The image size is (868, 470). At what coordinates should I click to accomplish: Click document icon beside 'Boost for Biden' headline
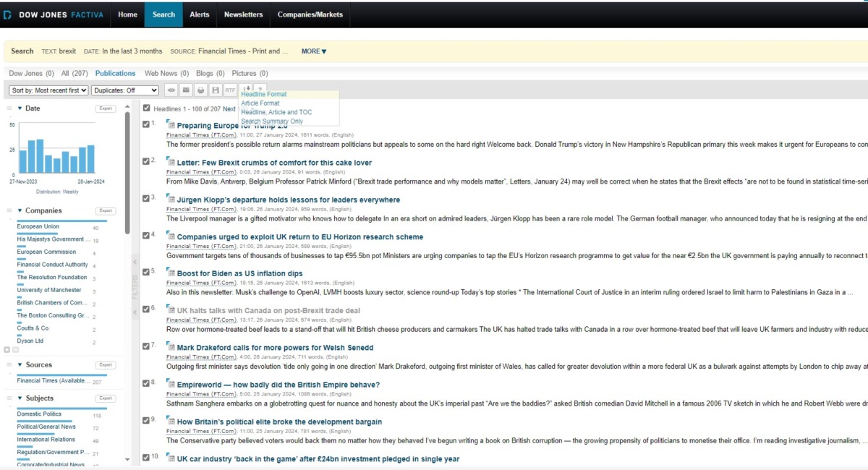[x=171, y=273]
